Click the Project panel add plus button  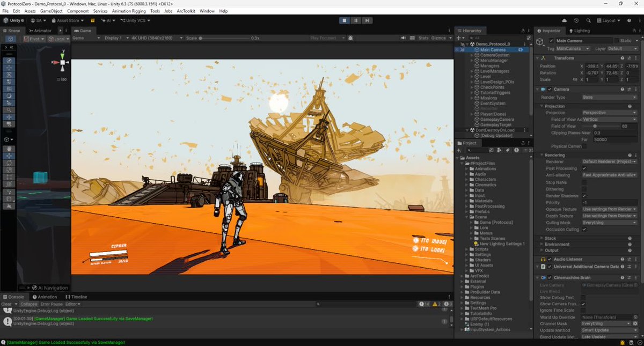pyautogui.click(x=459, y=151)
